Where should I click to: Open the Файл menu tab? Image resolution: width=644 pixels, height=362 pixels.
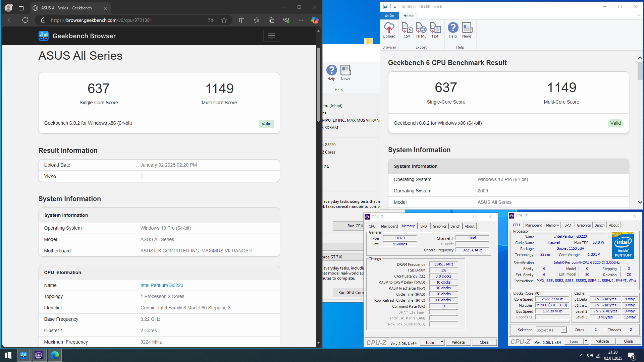[x=389, y=16]
